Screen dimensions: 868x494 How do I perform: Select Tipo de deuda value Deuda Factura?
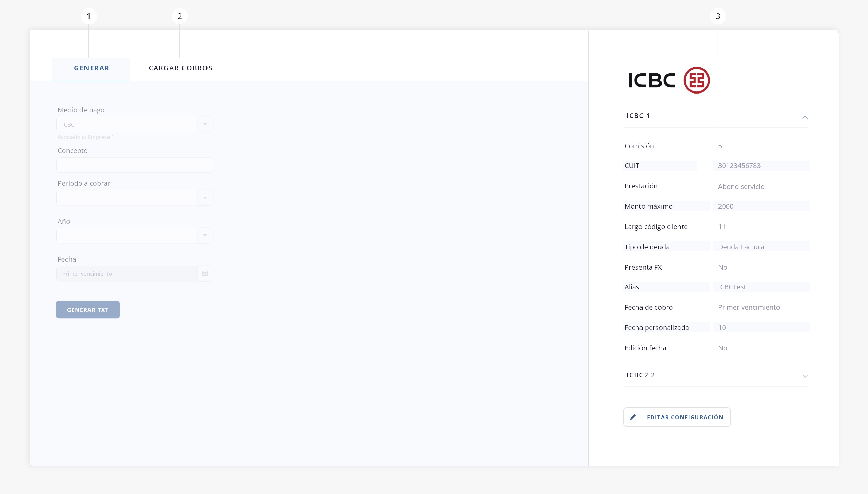point(741,247)
